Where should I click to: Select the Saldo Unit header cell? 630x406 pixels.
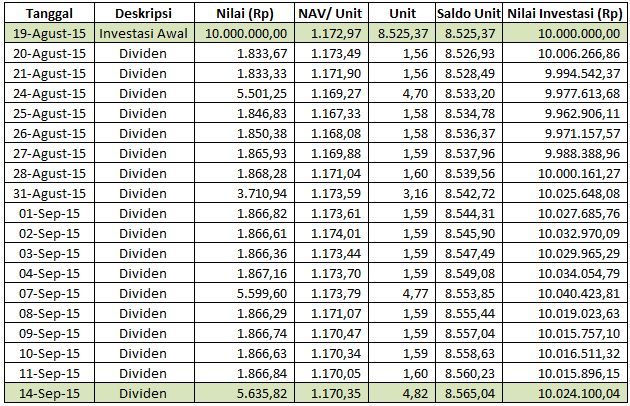(469, 13)
